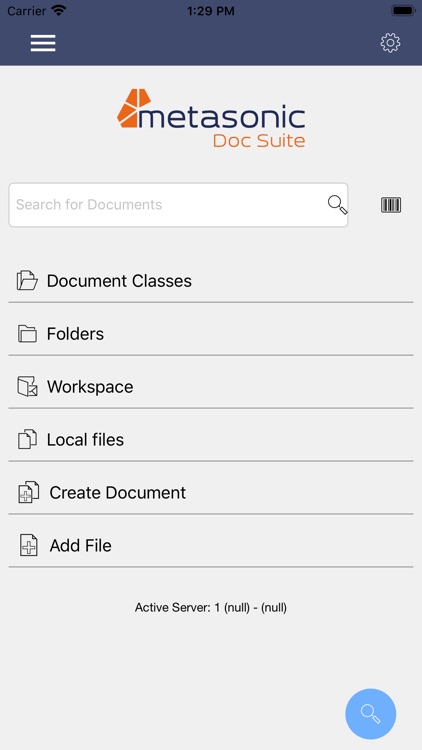Tap the metasonic Doc Suite logo
Image resolution: width=422 pixels, height=750 pixels.
pyautogui.click(x=211, y=118)
